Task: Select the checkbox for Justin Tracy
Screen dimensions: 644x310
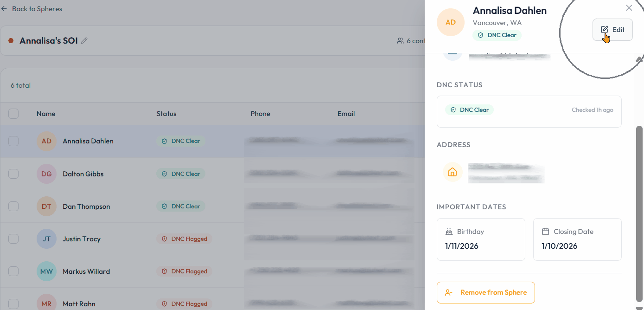Action: [13, 239]
